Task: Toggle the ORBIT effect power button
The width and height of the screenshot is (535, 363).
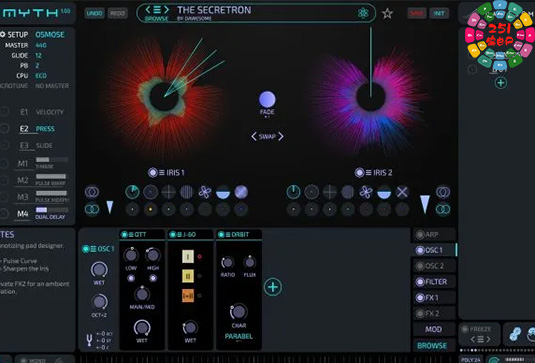Action: pyautogui.click(x=221, y=234)
